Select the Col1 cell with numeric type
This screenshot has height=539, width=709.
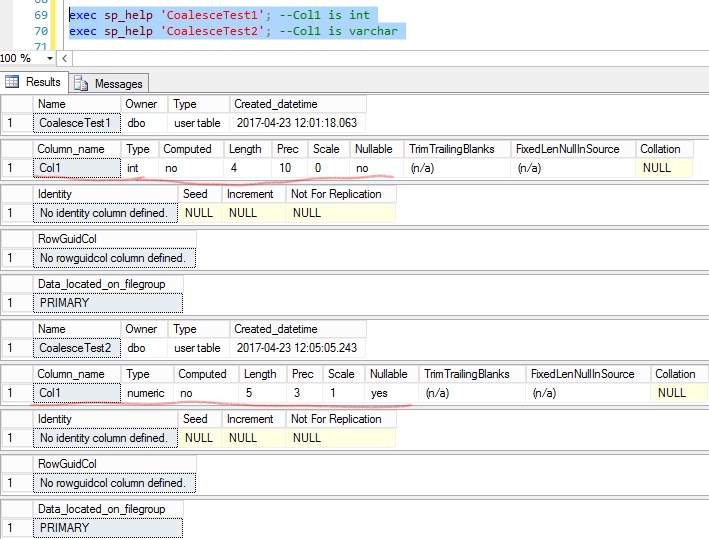(77, 393)
